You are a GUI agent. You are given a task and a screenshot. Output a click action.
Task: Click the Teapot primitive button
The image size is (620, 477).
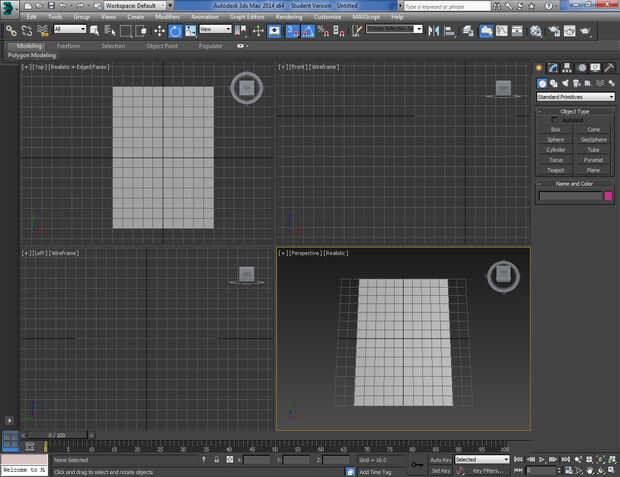[x=556, y=170]
